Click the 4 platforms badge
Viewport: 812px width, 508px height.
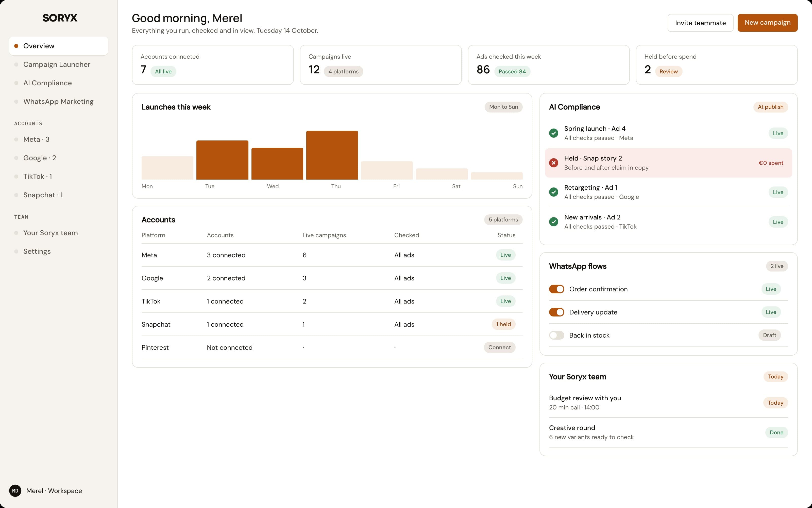tap(343, 72)
